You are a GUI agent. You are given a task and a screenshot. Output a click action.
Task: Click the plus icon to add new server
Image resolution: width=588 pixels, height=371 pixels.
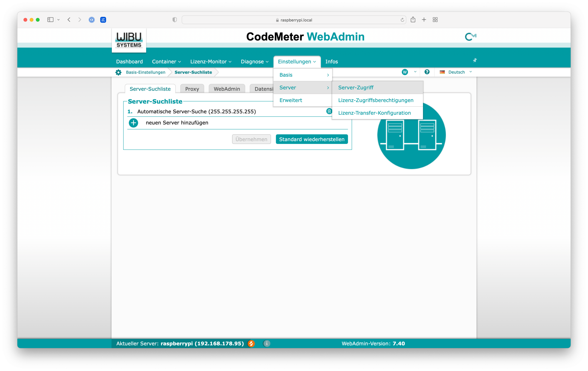click(133, 123)
